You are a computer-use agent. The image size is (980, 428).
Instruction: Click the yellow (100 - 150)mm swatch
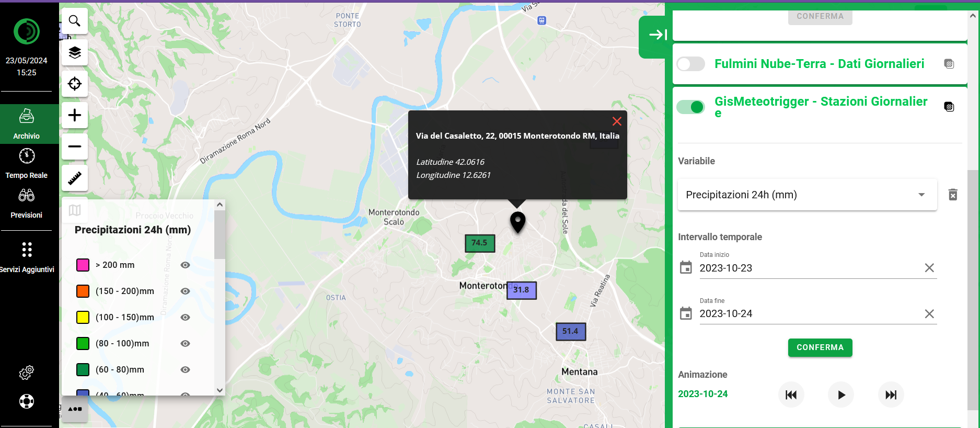(x=83, y=317)
